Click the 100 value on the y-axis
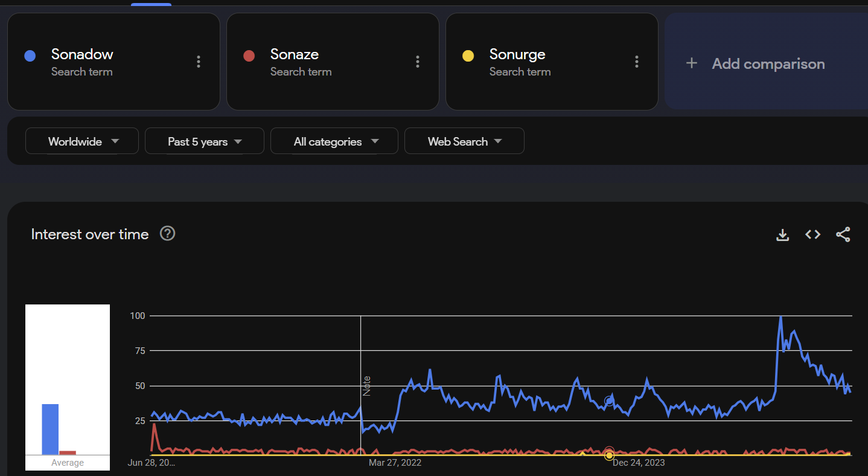Screen dimensions: 868x476 [138, 316]
